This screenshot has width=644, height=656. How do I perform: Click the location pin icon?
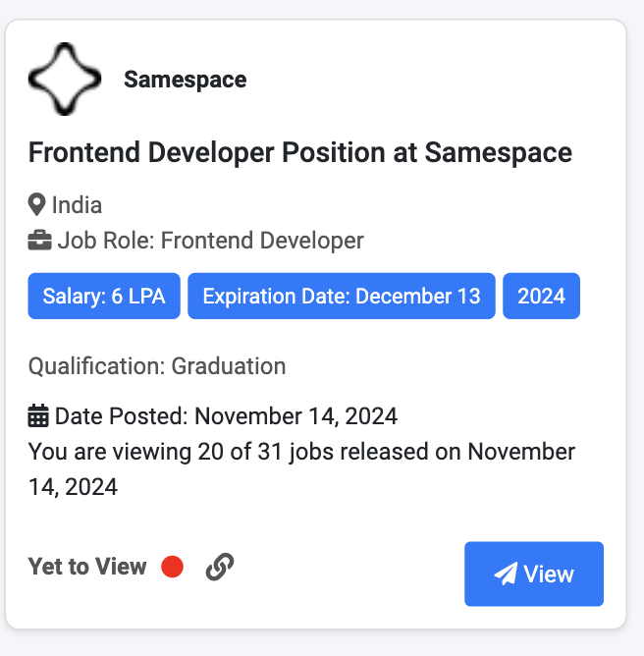36,204
